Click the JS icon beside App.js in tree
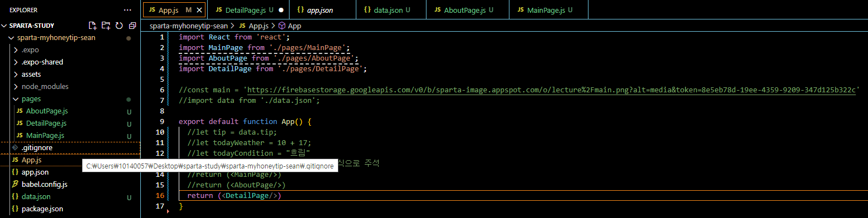 [15, 160]
